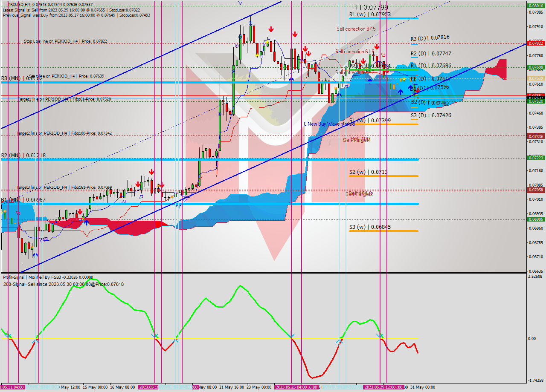Screen dimensions: 546x392
Task: Select the S1 (w) | 0.07399 label
Action: click(x=370, y=121)
